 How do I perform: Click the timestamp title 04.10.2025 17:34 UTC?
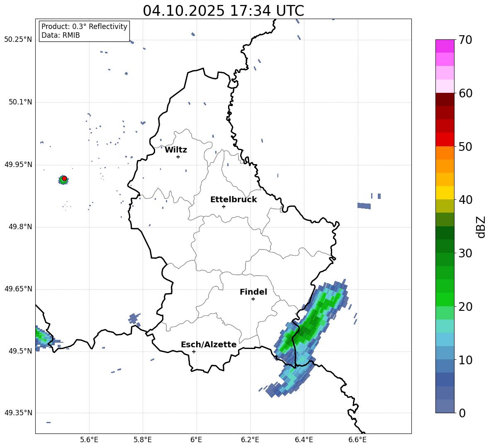[x=223, y=11]
